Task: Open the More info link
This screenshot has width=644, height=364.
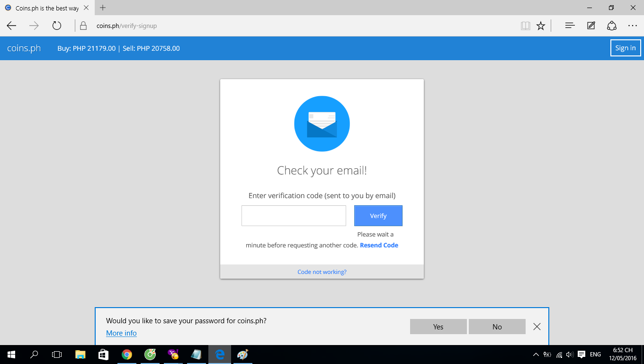Action: (121, 333)
